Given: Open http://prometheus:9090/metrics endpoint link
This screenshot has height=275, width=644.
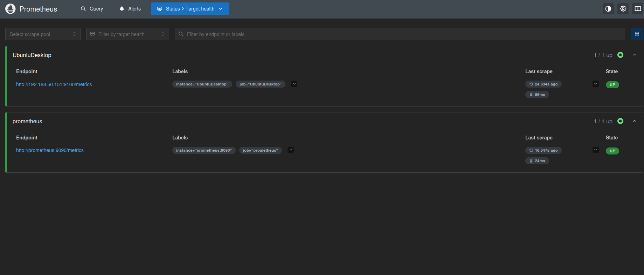Looking at the screenshot, I should coord(50,150).
